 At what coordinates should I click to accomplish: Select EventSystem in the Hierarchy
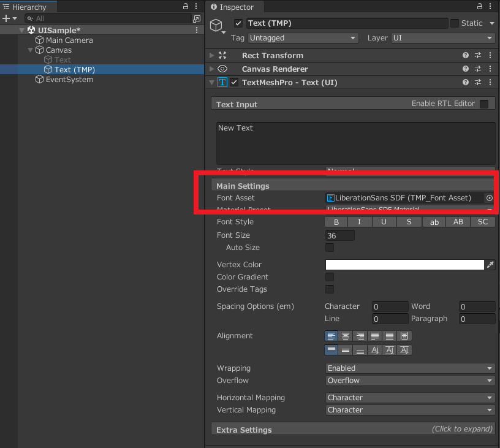[69, 80]
